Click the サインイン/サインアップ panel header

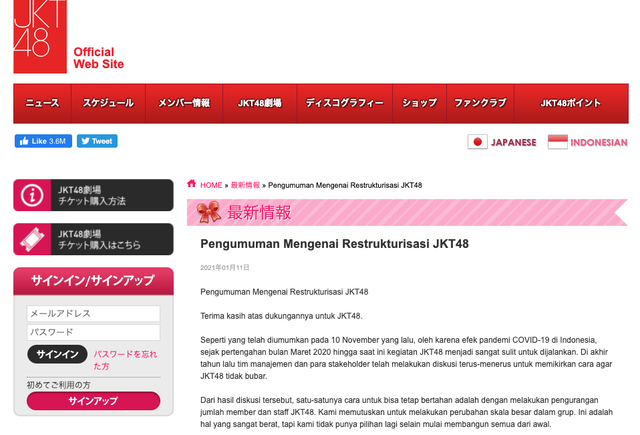pyautogui.click(x=93, y=281)
